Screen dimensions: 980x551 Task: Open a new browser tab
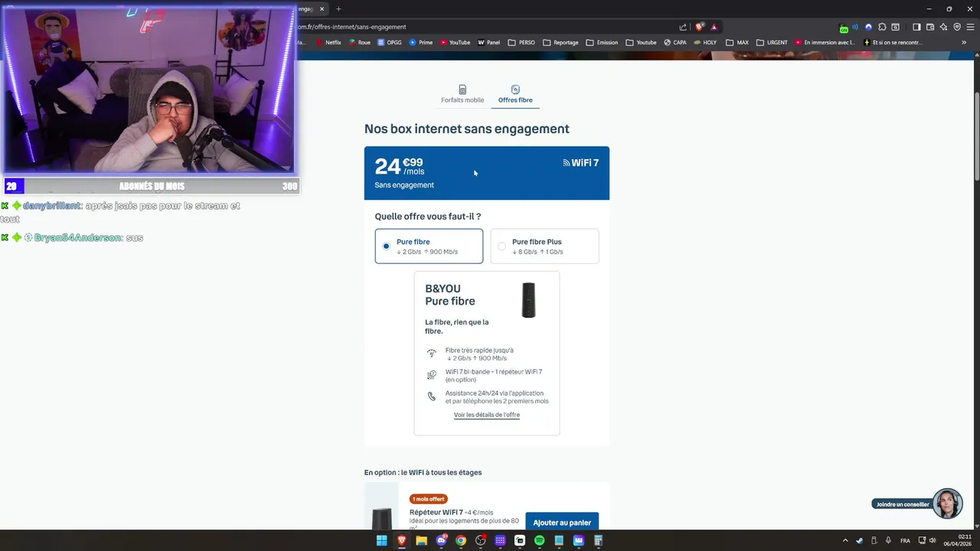pos(338,9)
